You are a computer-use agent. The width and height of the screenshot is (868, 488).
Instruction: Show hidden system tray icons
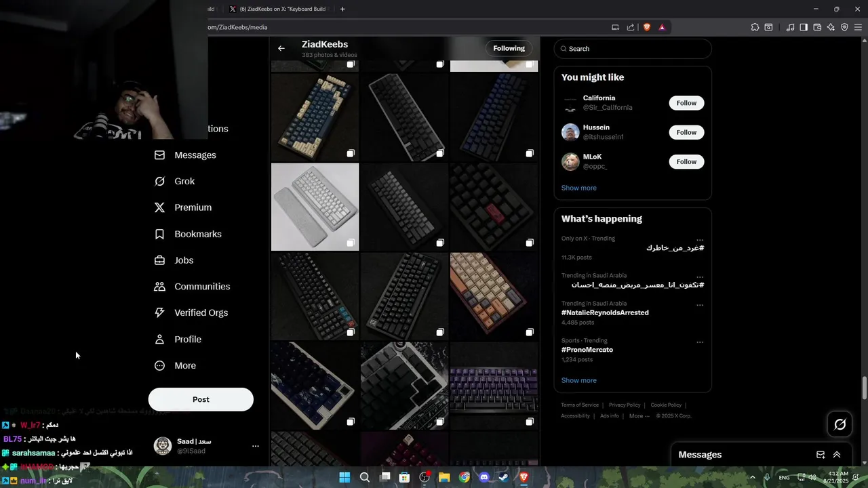tap(752, 477)
